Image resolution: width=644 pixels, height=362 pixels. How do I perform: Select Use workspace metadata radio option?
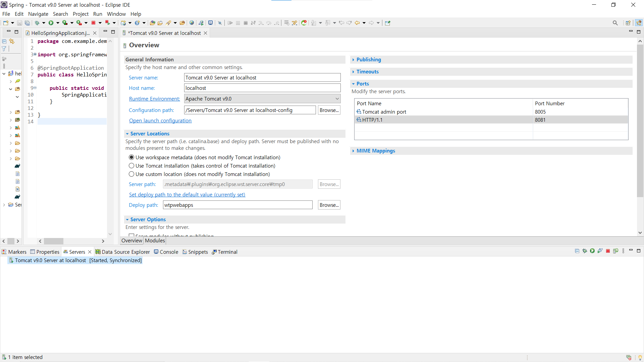click(x=131, y=158)
